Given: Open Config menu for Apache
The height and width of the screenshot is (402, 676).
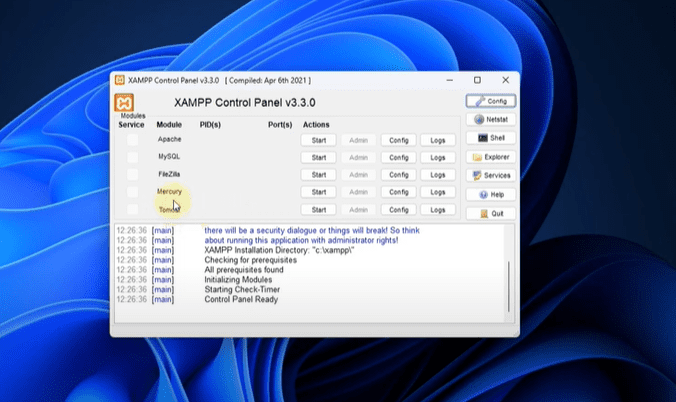Looking at the screenshot, I should pos(398,140).
